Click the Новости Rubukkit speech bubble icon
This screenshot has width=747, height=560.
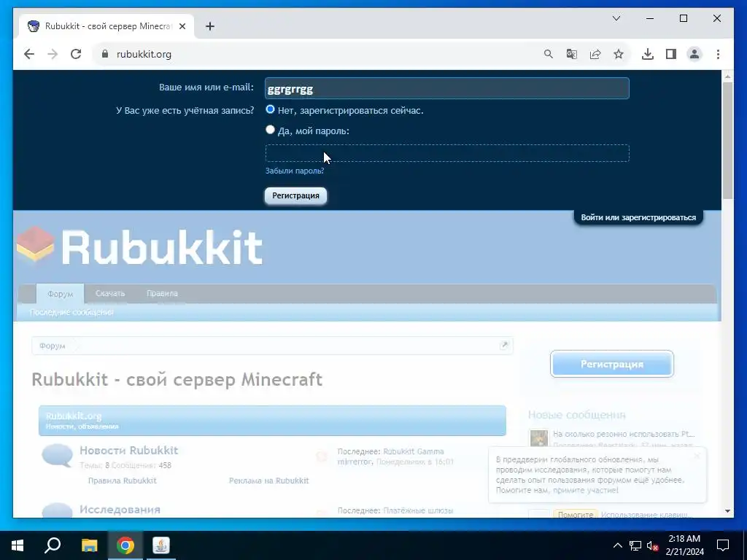[x=57, y=455]
